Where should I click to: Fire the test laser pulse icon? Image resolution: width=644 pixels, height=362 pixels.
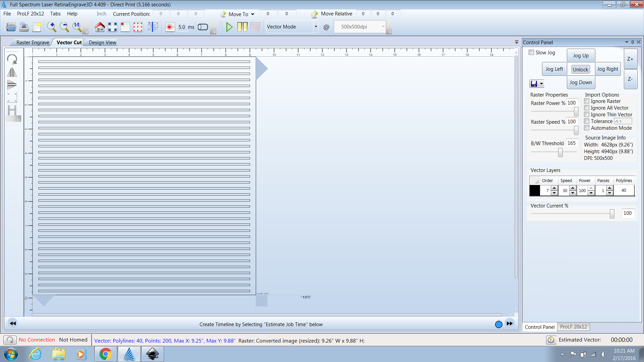170,27
